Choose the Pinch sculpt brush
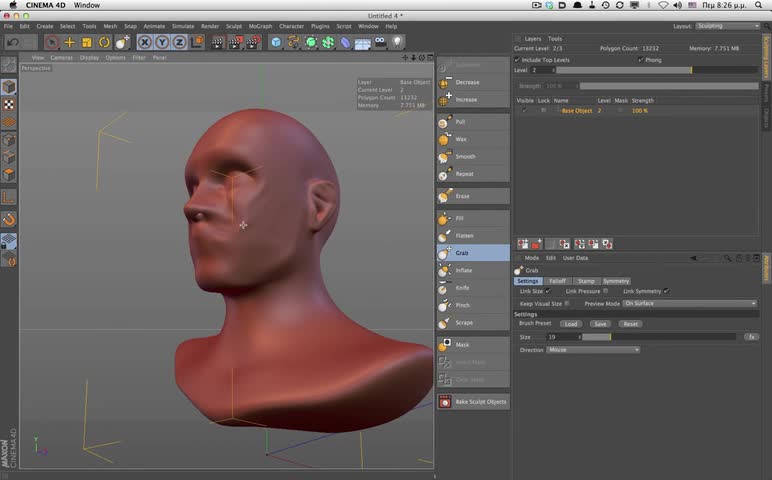Viewport: 772px width, 480px height. pyautogui.click(x=462, y=305)
